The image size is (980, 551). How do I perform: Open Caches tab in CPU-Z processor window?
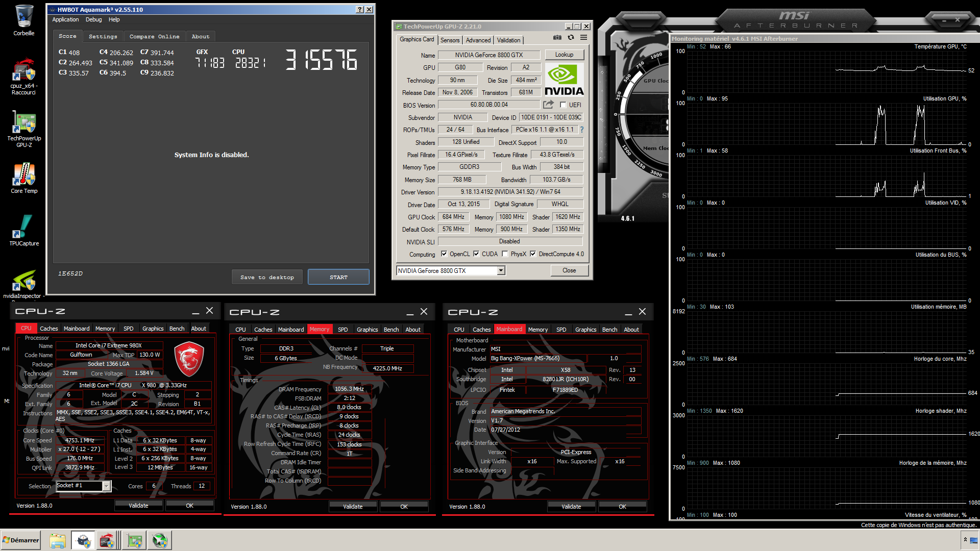point(48,329)
